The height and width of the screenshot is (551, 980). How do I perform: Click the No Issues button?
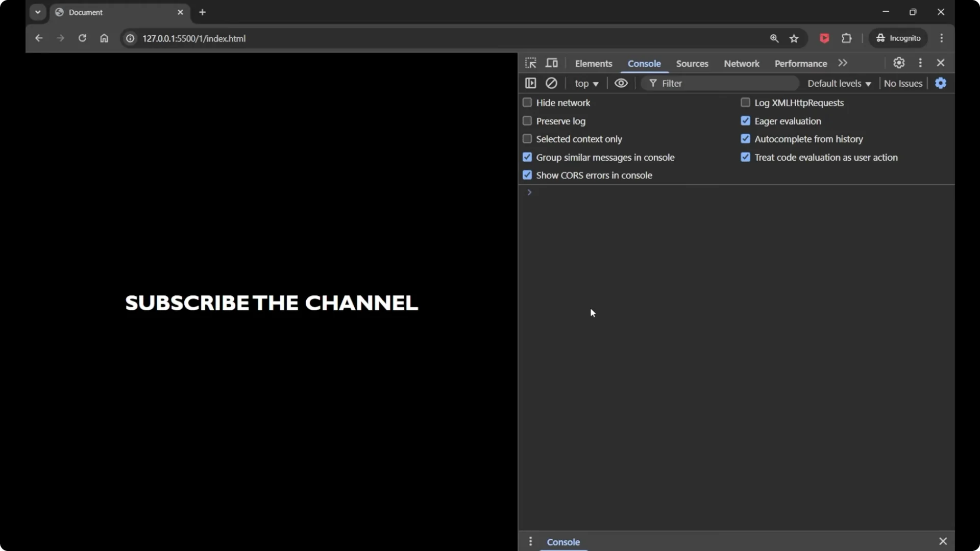point(902,83)
